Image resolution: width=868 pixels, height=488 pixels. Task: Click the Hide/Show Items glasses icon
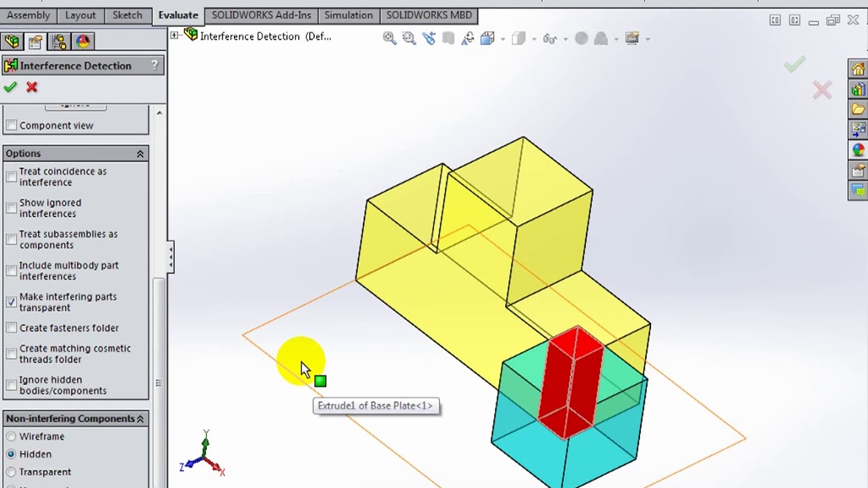[549, 39]
